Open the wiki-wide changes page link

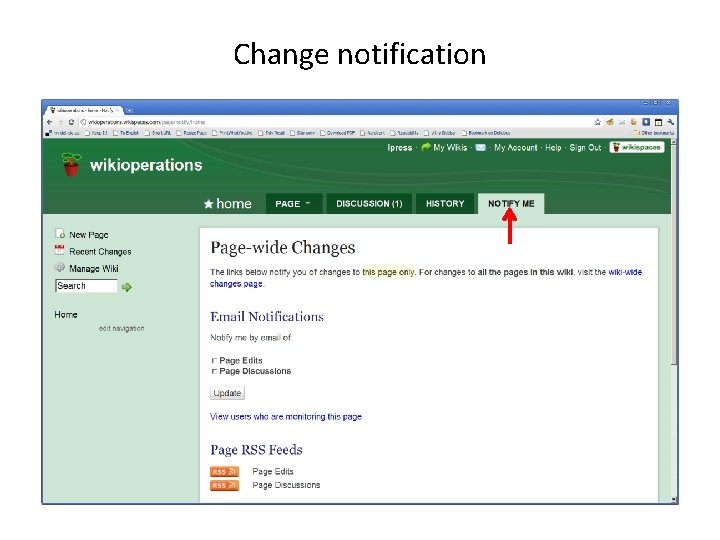(x=426, y=278)
